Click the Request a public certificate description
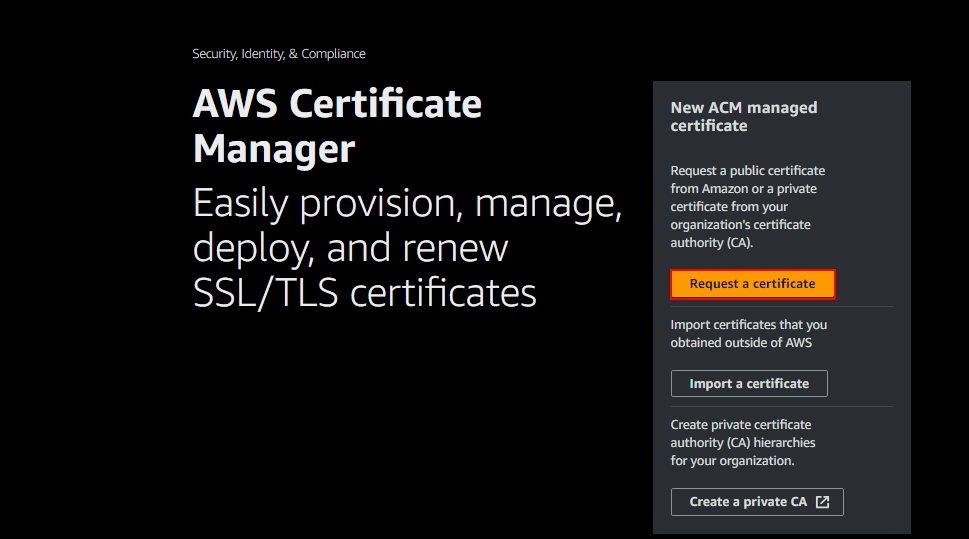The width and height of the screenshot is (969, 539). 747,171
